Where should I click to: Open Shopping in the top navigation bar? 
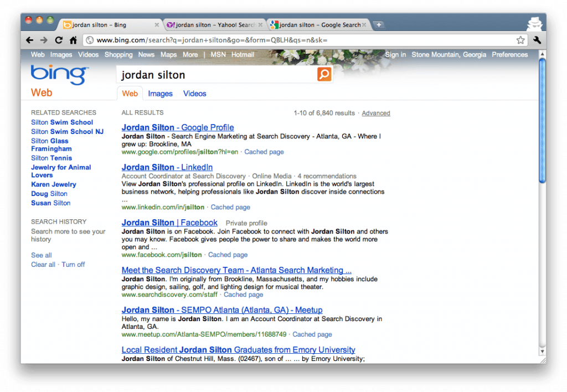point(118,55)
